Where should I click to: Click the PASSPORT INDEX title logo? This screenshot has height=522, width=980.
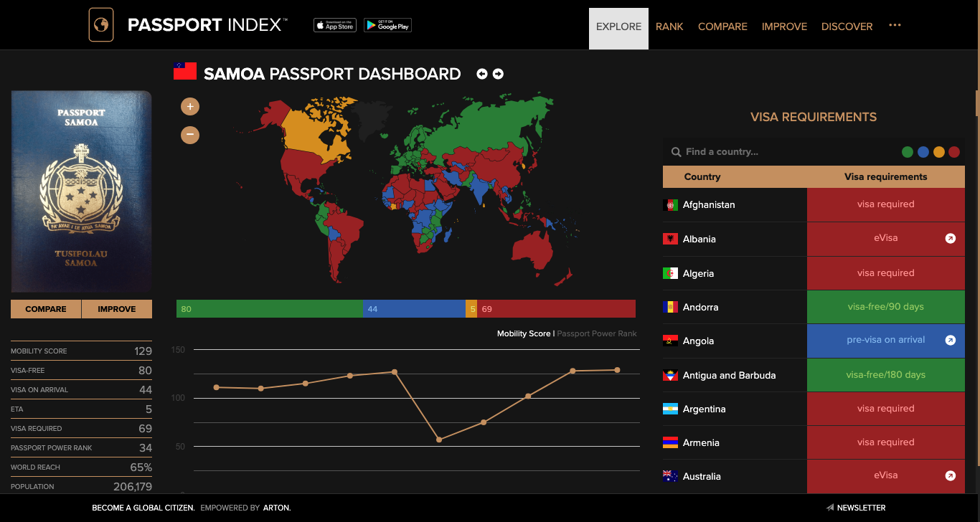(x=207, y=25)
